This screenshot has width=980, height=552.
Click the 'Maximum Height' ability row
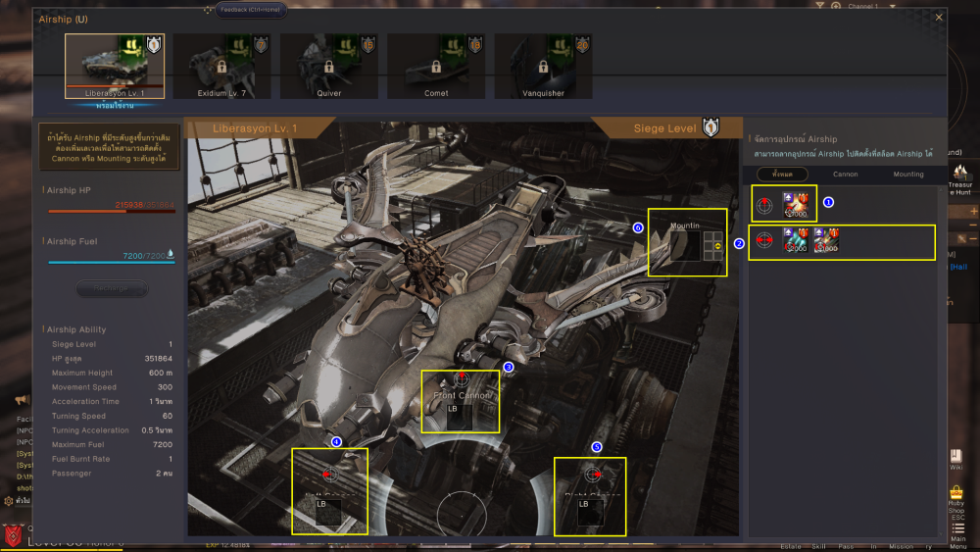(112, 373)
